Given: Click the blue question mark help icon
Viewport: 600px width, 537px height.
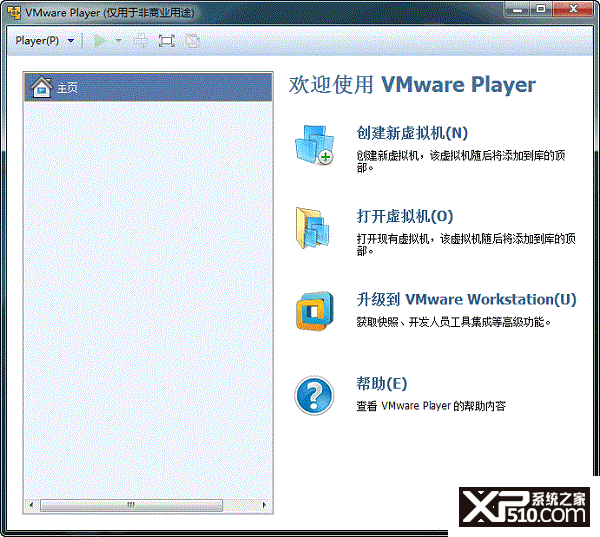Looking at the screenshot, I should pos(314,395).
